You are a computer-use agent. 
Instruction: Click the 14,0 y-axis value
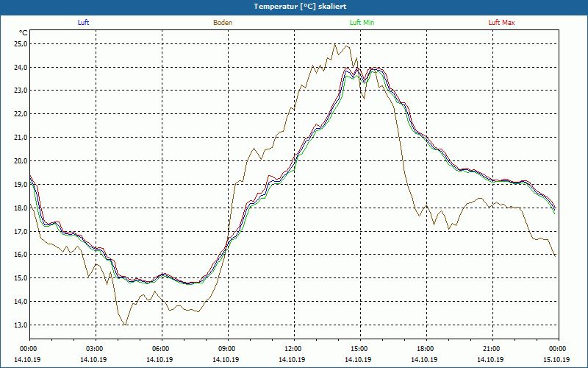[x=21, y=302]
